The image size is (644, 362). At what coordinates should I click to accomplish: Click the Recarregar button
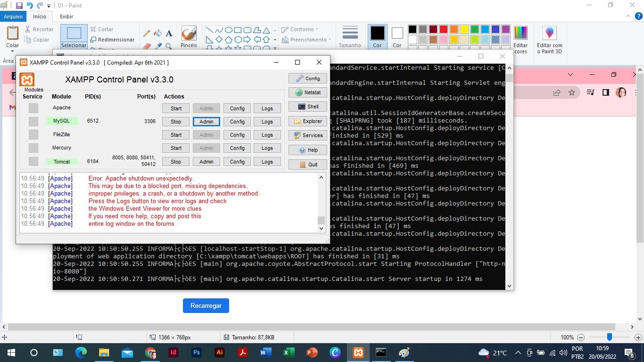pos(206,305)
